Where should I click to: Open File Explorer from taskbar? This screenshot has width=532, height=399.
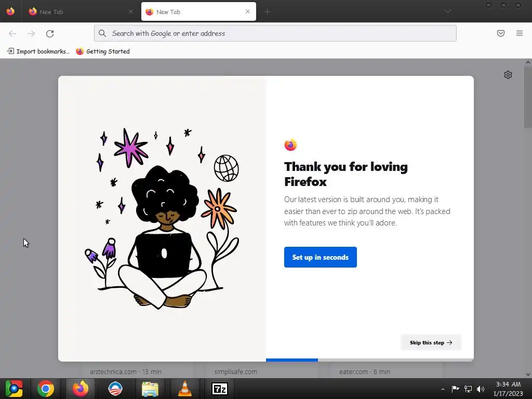[x=150, y=389]
